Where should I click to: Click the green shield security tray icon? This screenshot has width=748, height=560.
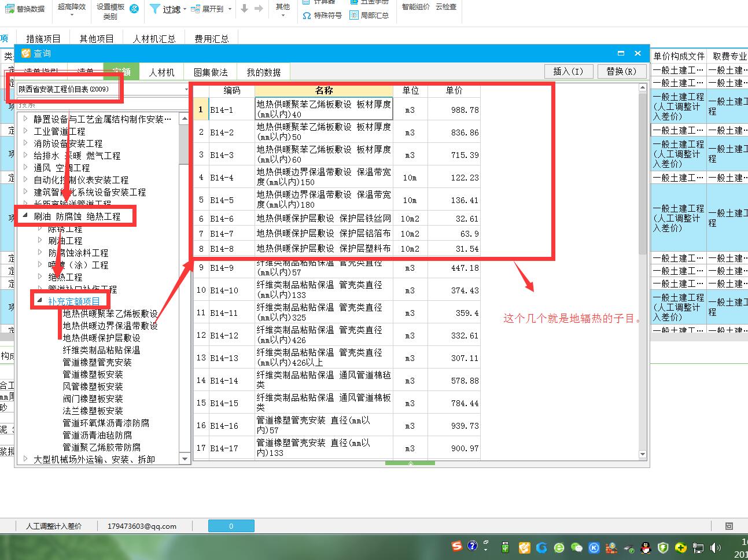[x=664, y=547]
